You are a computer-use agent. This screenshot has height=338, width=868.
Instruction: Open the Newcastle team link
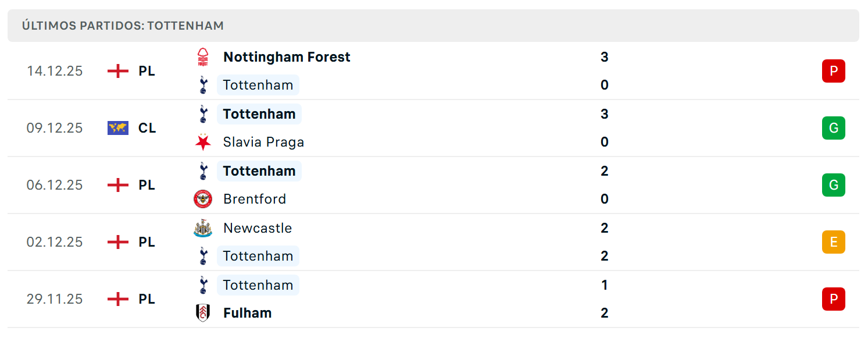[x=258, y=228]
